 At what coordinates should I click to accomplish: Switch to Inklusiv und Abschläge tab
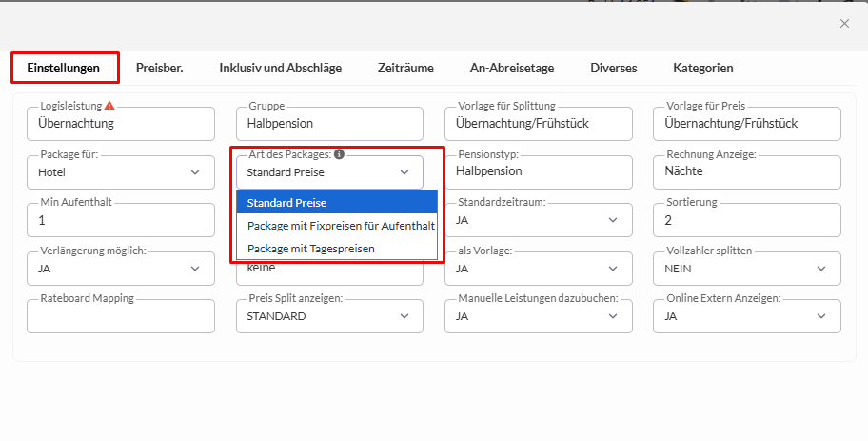pyautogui.click(x=280, y=68)
